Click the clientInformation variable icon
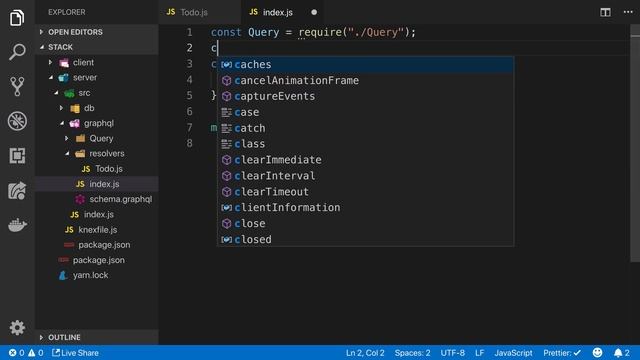Image resolution: width=640 pixels, height=360 pixels. point(227,208)
